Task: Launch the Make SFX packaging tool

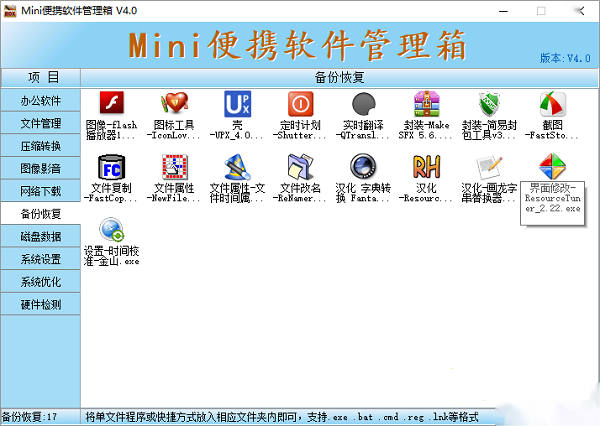Action: [427, 104]
